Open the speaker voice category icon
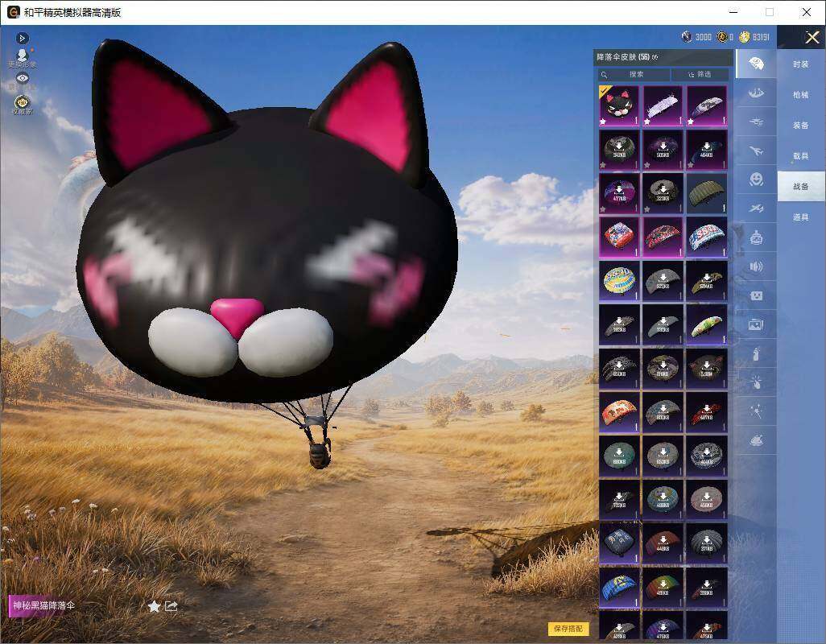The image size is (826, 644). [756, 266]
